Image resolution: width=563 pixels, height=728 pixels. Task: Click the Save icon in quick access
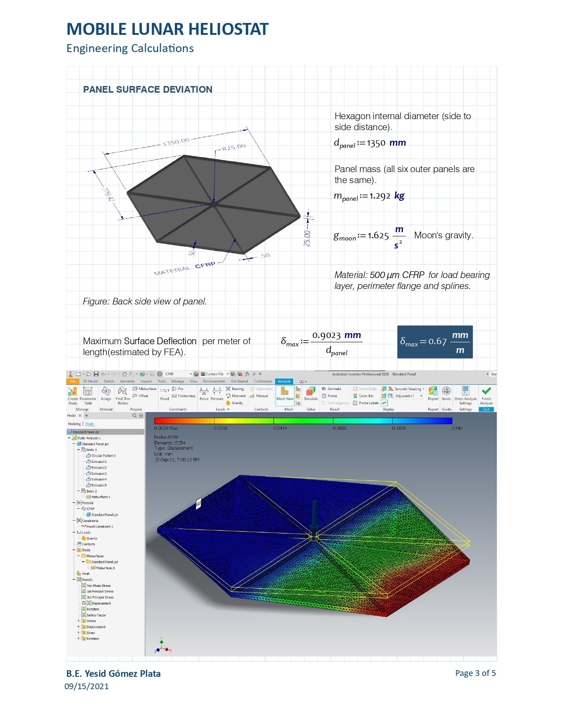(x=96, y=374)
